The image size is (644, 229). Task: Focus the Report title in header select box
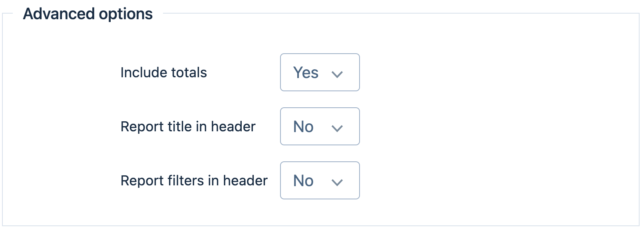[x=320, y=127]
